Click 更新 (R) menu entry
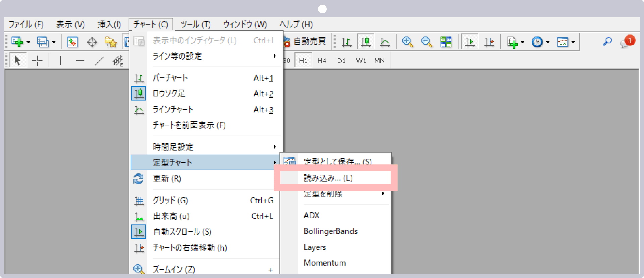Image resolution: width=644 pixels, height=278 pixels. click(205, 179)
